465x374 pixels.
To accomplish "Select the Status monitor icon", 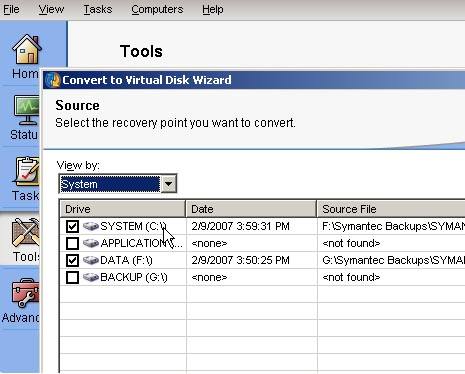I will click(27, 110).
